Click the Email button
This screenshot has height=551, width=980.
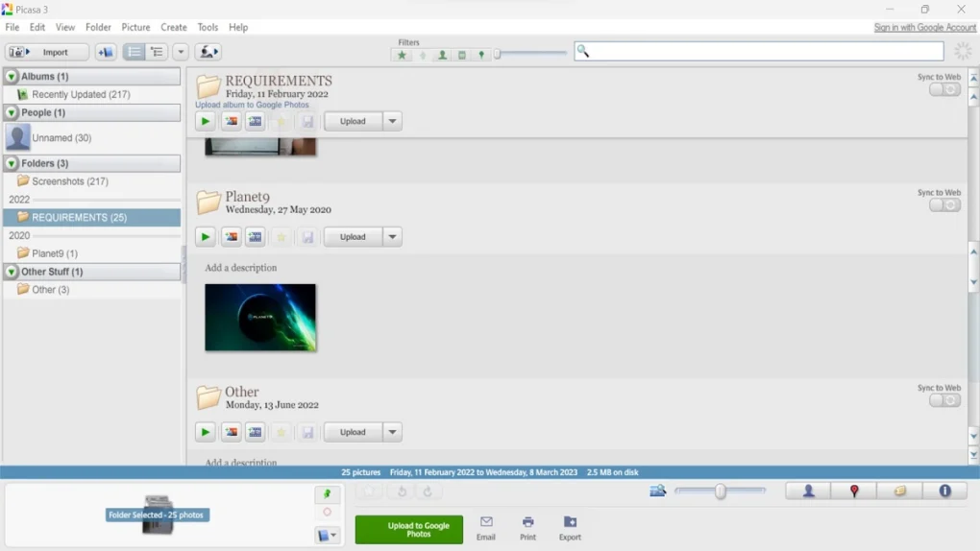point(485,528)
